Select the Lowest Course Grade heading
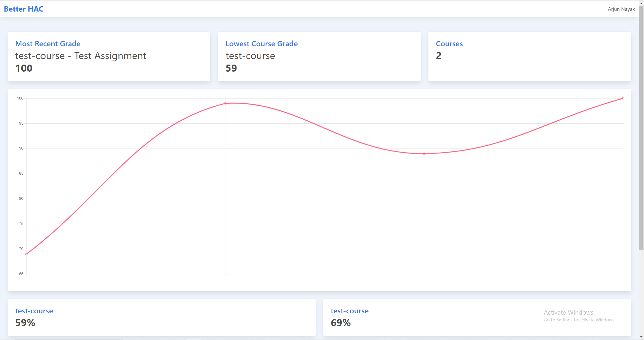 point(261,44)
